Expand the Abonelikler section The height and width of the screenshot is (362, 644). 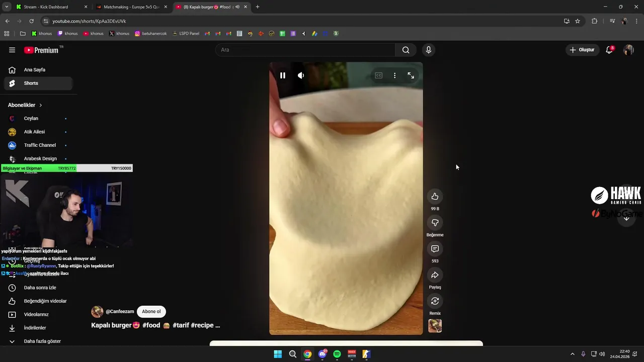point(25,105)
